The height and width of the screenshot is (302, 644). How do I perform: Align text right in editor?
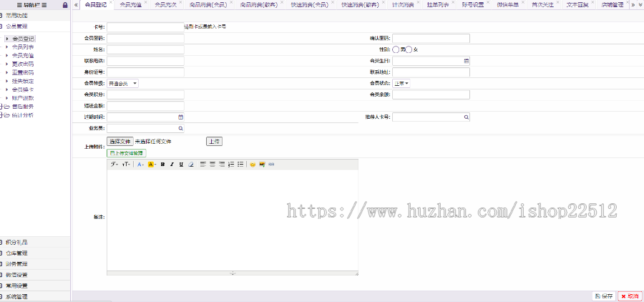[222, 165]
